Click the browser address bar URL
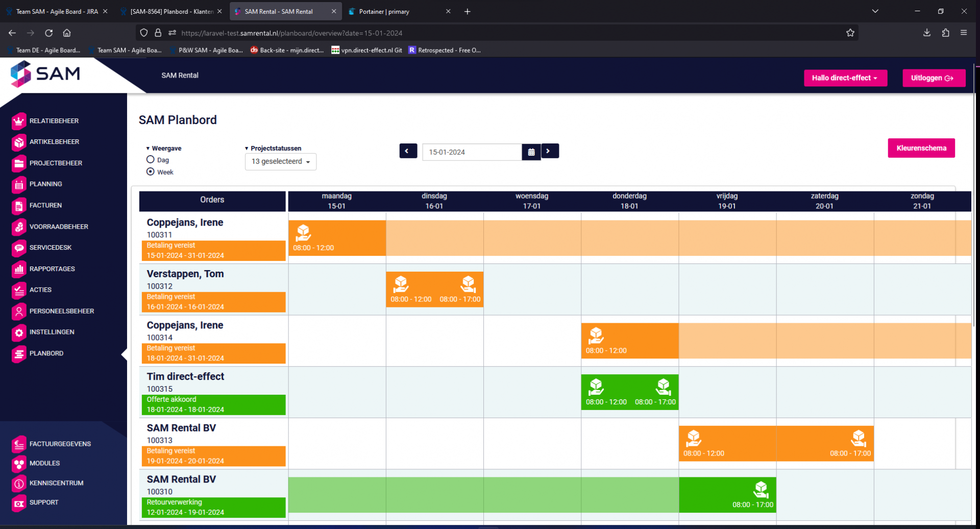 click(291, 33)
